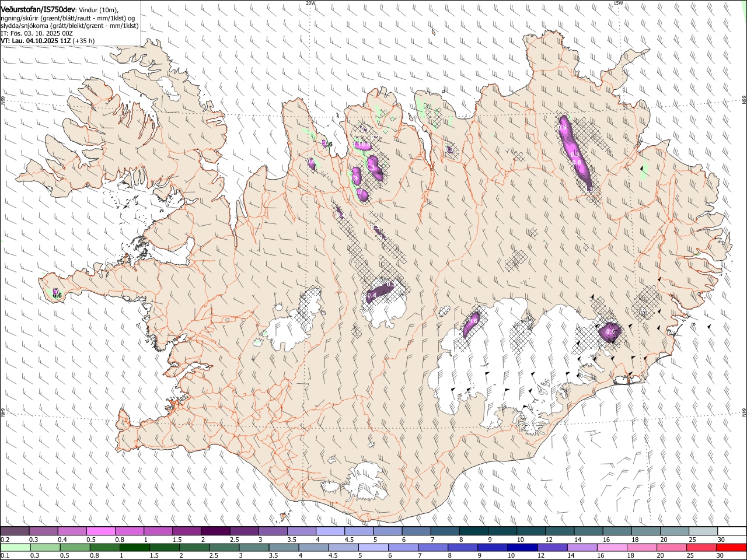Click the '0.1' label on the rain scale
Viewport: 747px width, 560px height.
click(x=5, y=555)
